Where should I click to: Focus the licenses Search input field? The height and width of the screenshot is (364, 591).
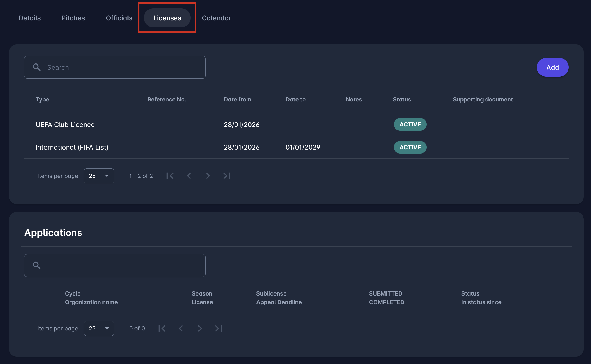122,67
